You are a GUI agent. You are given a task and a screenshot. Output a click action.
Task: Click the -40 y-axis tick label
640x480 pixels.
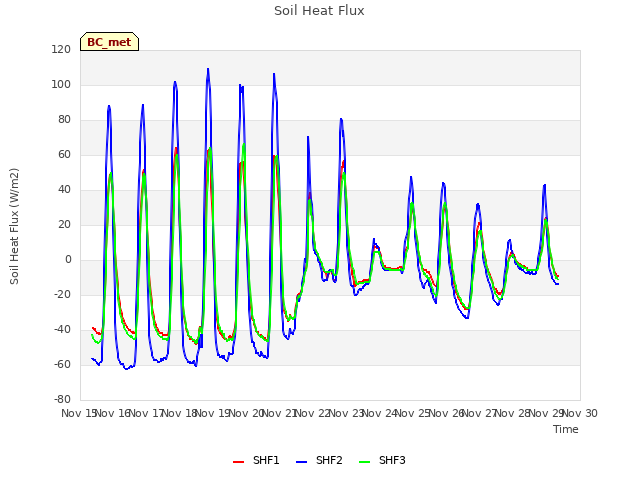pyautogui.click(x=62, y=329)
